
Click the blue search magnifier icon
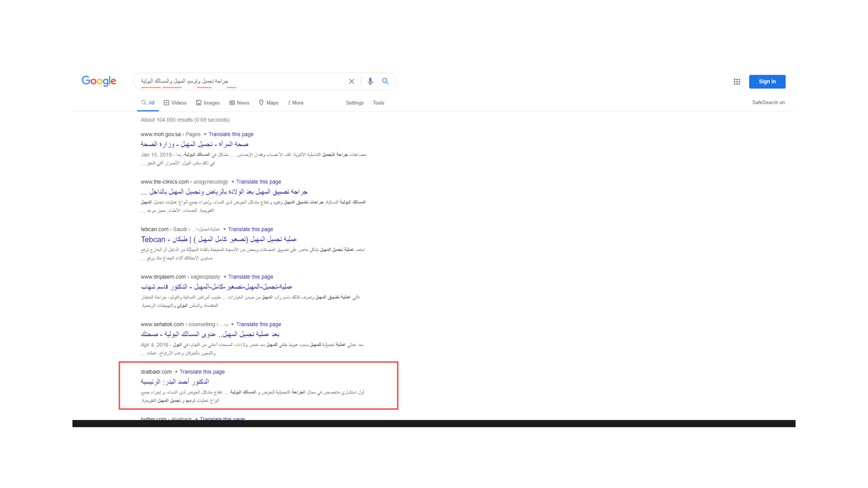click(x=385, y=81)
